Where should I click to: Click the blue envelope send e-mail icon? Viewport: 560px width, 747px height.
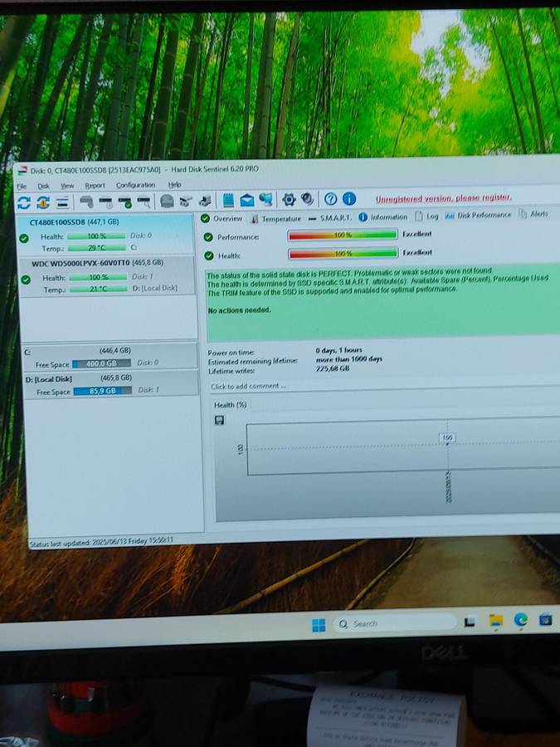246,201
